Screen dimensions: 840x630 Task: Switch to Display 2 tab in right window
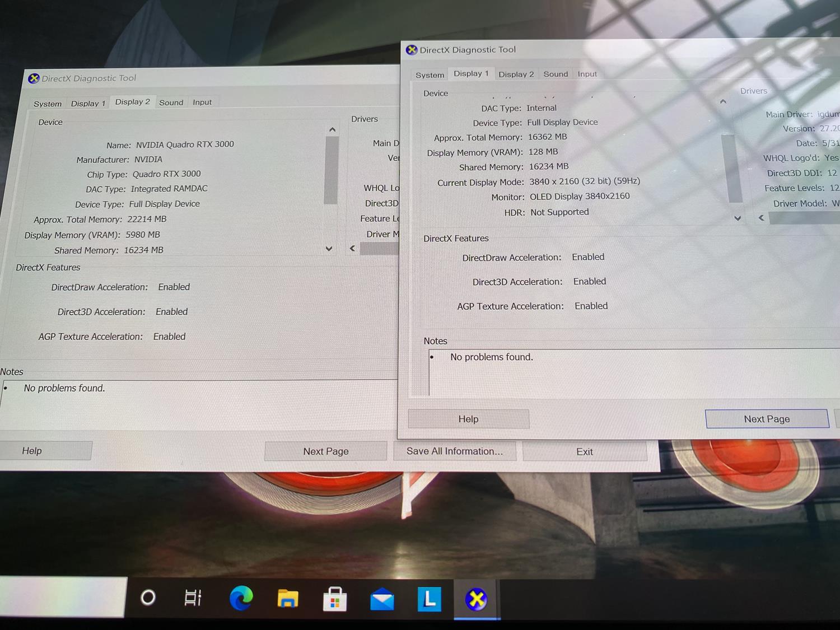point(516,74)
